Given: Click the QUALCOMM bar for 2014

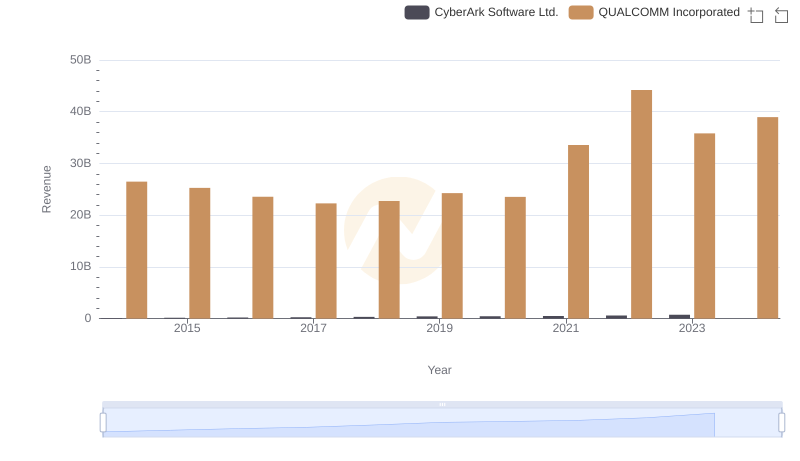Looking at the screenshot, I should click(x=137, y=250).
